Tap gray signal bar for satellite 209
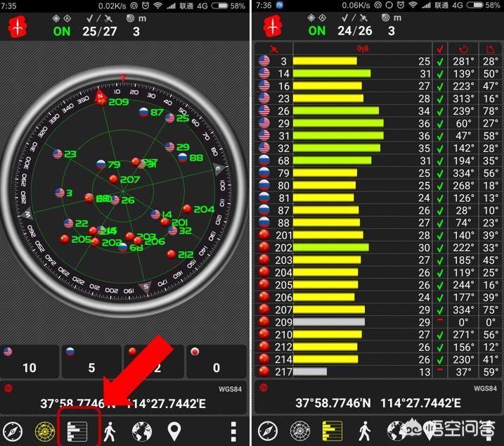 pyautogui.click(x=329, y=322)
